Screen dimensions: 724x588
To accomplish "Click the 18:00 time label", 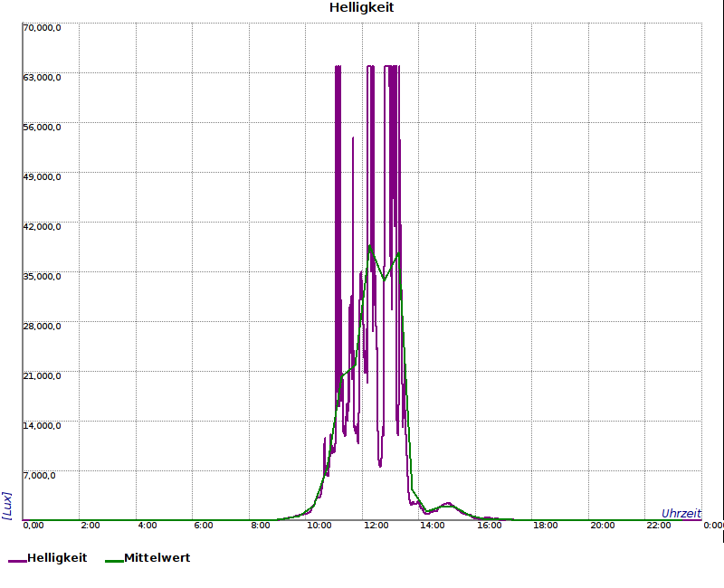I will 546,526.
